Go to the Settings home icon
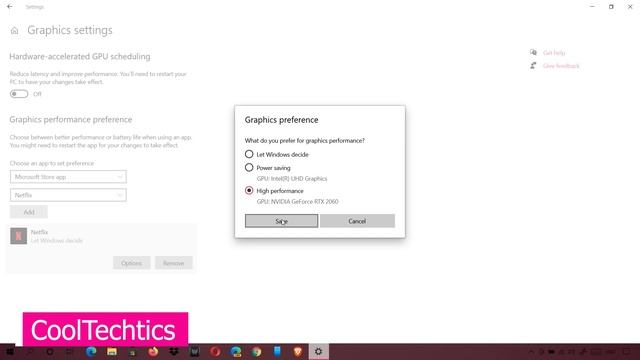The height and width of the screenshot is (360, 640). (14, 31)
